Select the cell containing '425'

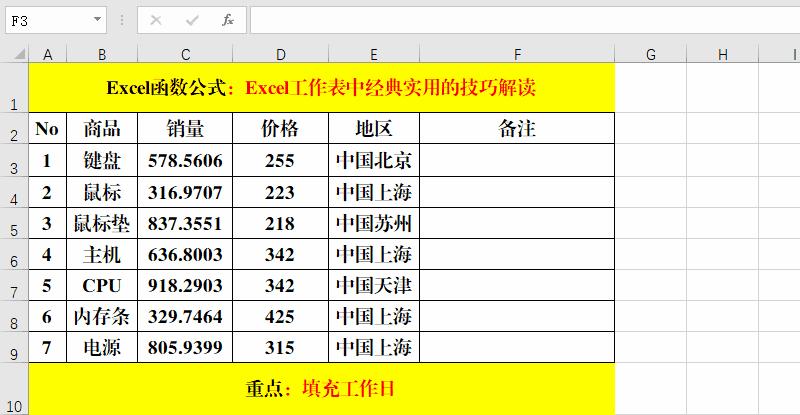[281, 316]
